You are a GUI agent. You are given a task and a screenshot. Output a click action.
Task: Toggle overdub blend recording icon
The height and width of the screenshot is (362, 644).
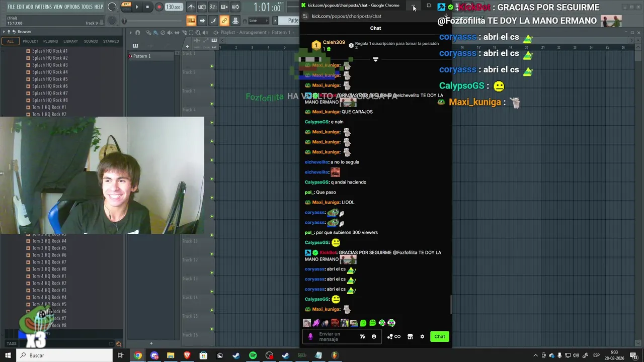(224, 7)
